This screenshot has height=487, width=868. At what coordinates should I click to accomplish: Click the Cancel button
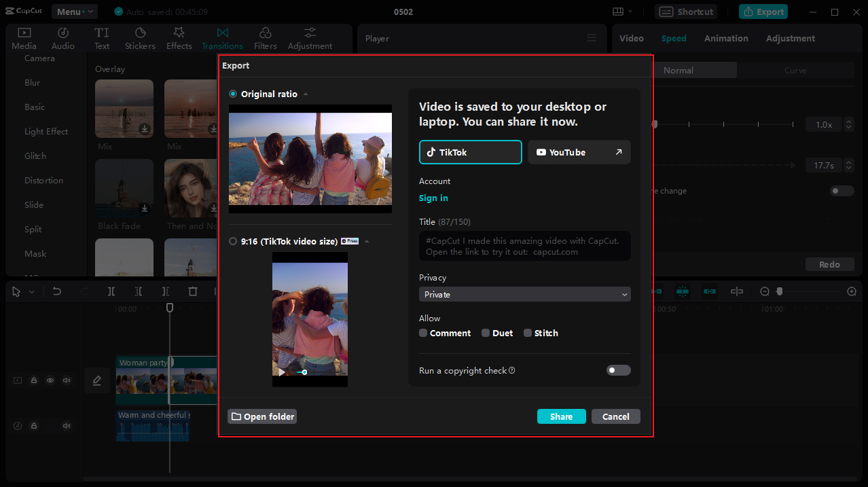(x=616, y=416)
